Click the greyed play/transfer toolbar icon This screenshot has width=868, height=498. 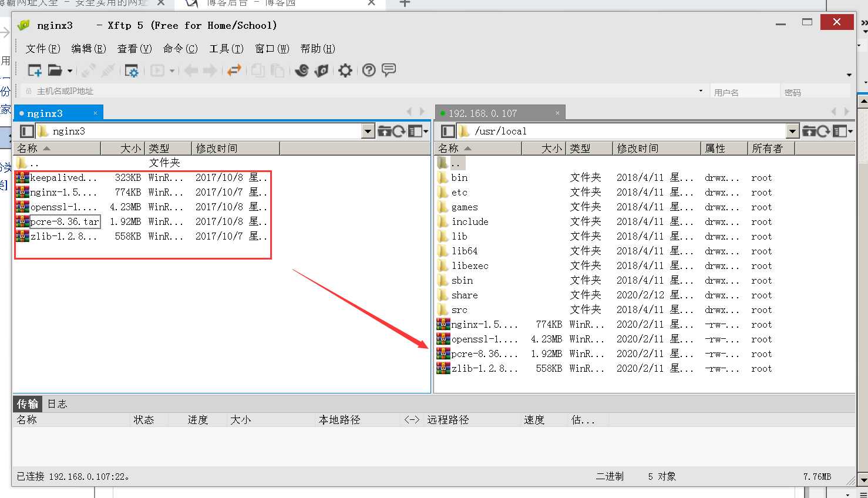(x=157, y=70)
